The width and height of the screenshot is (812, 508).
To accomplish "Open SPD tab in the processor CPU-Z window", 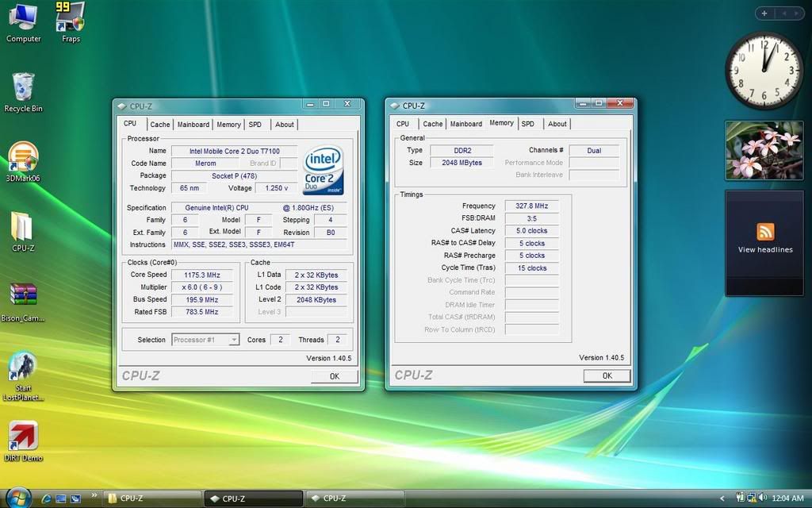I will point(255,125).
